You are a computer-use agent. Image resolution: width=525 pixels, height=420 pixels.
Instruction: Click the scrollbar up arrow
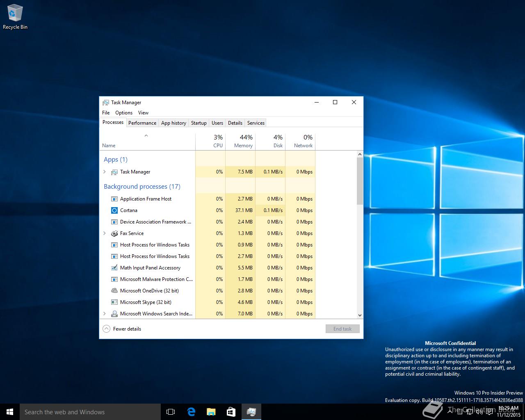click(360, 155)
